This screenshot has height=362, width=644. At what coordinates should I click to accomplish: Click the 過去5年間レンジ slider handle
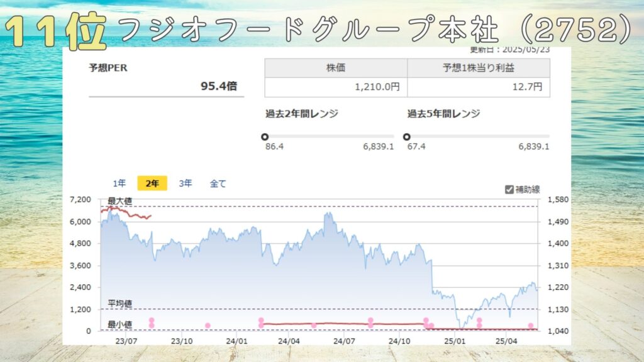coord(406,136)
